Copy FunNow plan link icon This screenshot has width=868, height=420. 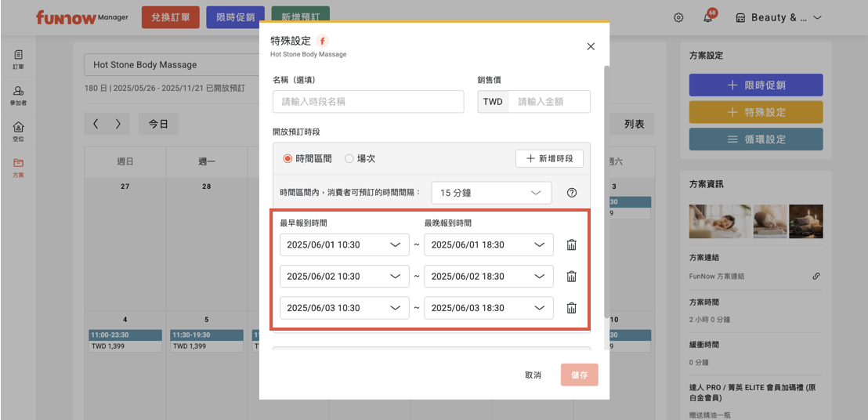pos(816,276)
